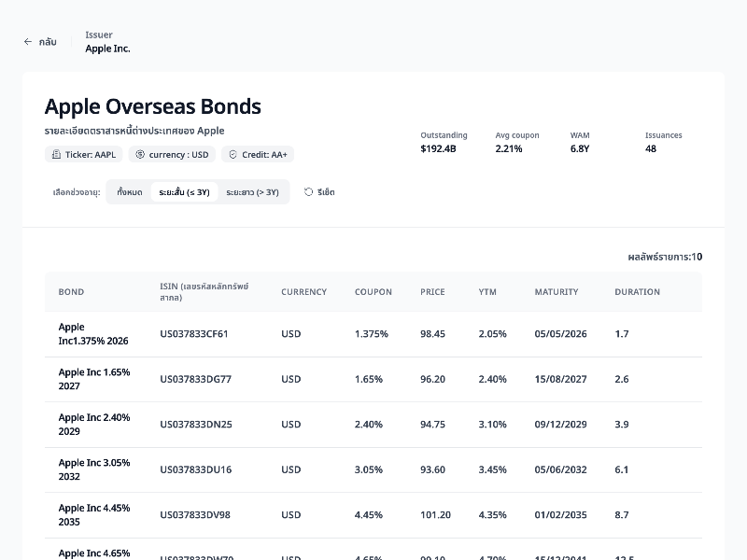Select the ทั้งหมด maturity filter tab
Viewport: 747px width, 560px height.
coord(130,192)
